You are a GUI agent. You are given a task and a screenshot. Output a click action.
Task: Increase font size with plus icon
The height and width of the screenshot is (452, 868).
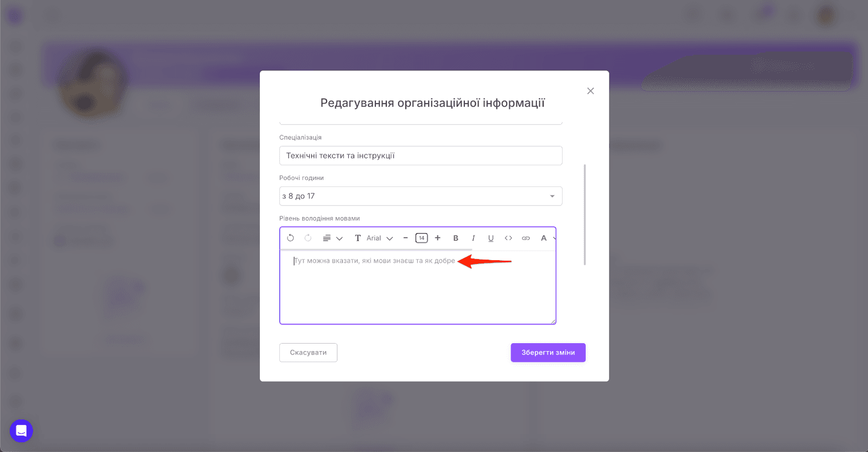pos(438,238)
